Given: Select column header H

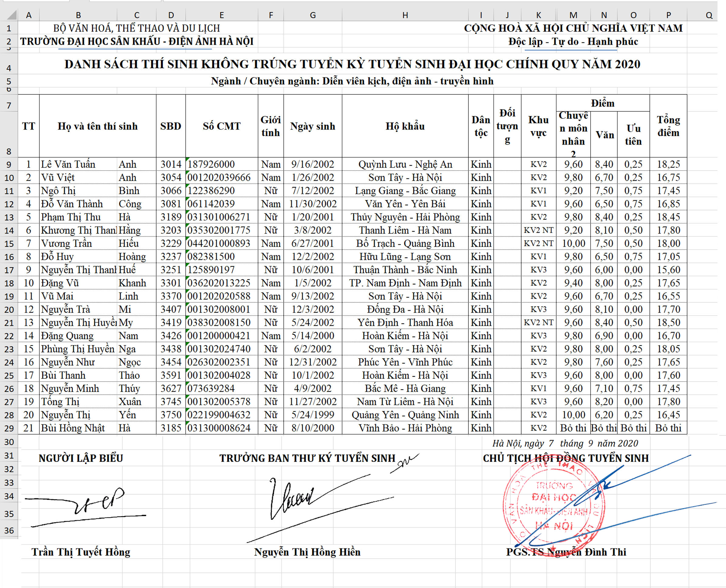Looking at the screenshot, I should click(405, 15).
